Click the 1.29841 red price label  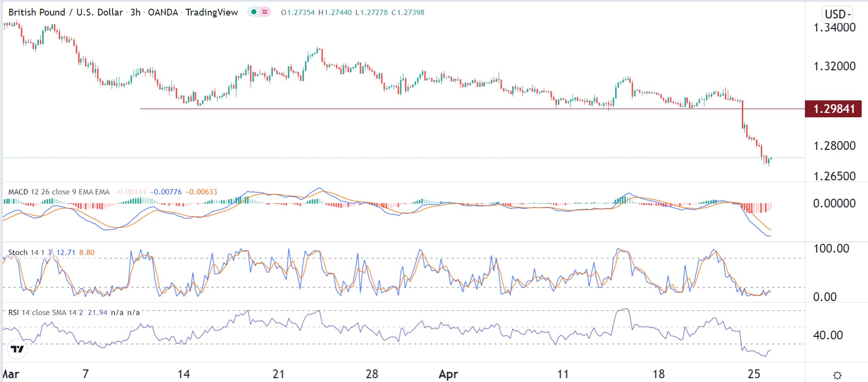click(833, 109)
